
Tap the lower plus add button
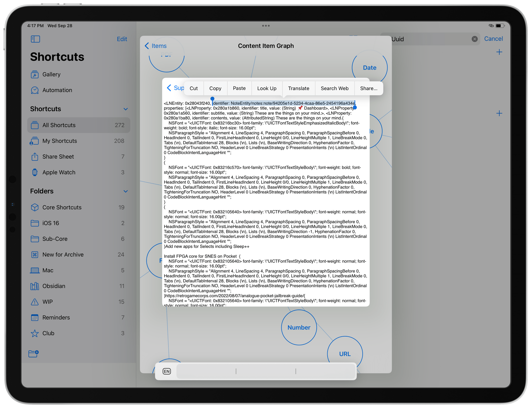pos(499,113)
